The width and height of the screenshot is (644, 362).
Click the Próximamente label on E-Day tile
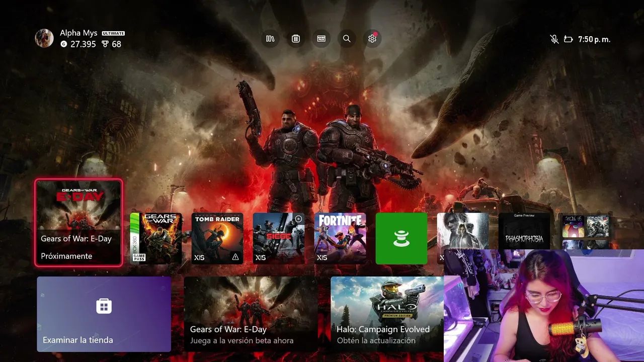(x=66, y=256)
